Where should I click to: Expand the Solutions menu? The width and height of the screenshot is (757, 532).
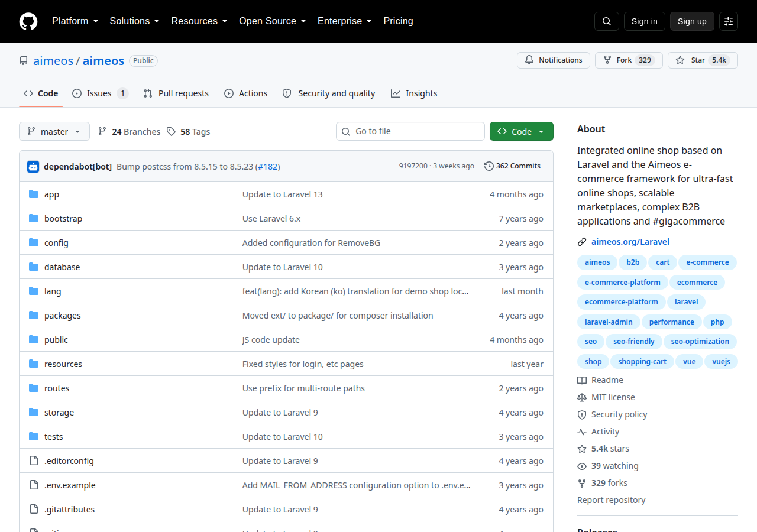click(x=134, y=21)
